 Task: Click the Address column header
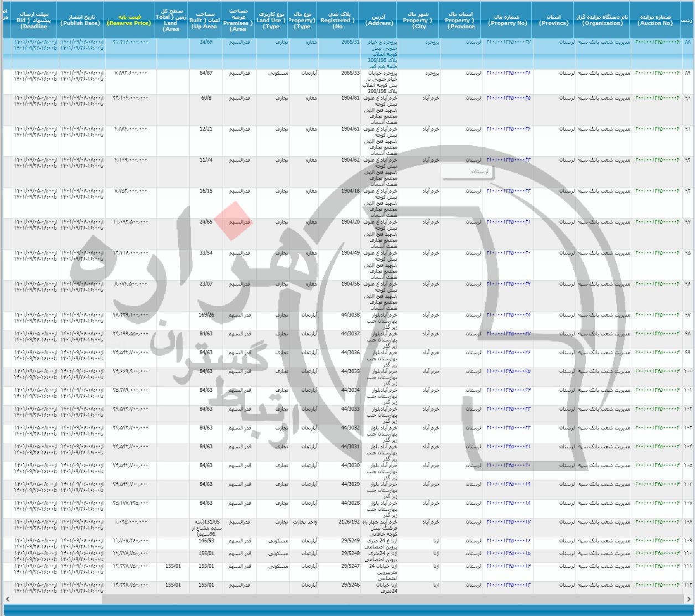[x=380, y=20]
